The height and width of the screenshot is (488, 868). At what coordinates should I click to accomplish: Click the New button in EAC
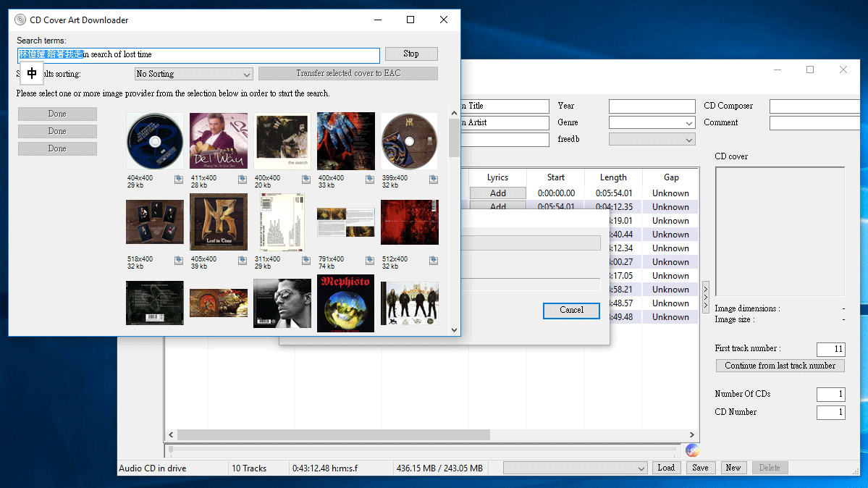[x=733, y=468]
